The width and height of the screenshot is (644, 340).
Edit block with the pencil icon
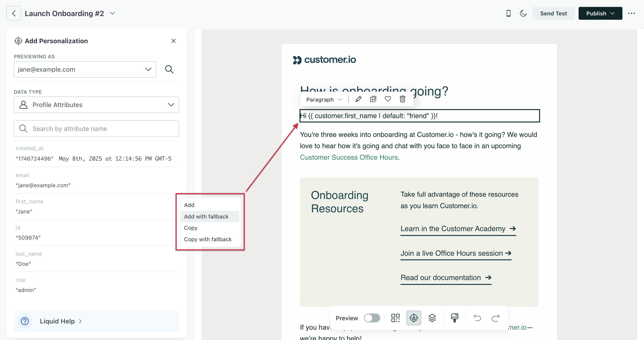click(x=358, y=99)
